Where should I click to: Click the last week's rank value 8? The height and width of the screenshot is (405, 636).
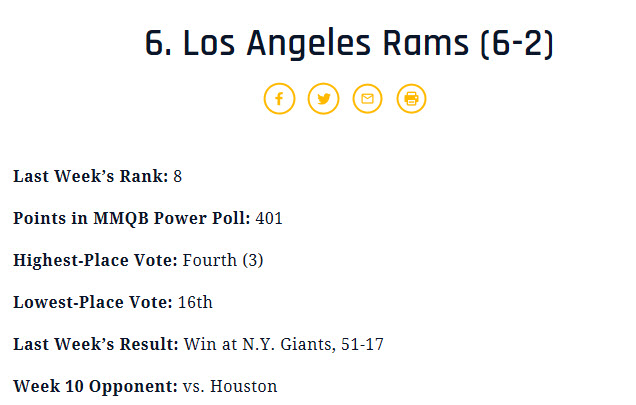[178, 176]
